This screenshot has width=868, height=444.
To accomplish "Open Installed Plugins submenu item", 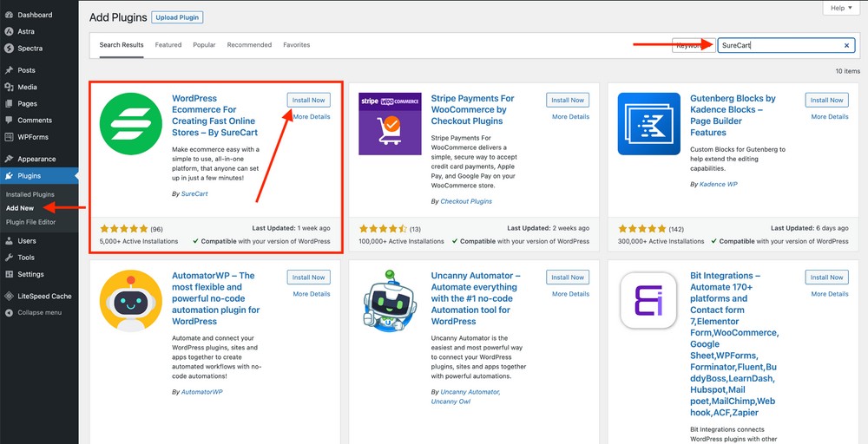I will pyautogui.click(x=30, y=194).
